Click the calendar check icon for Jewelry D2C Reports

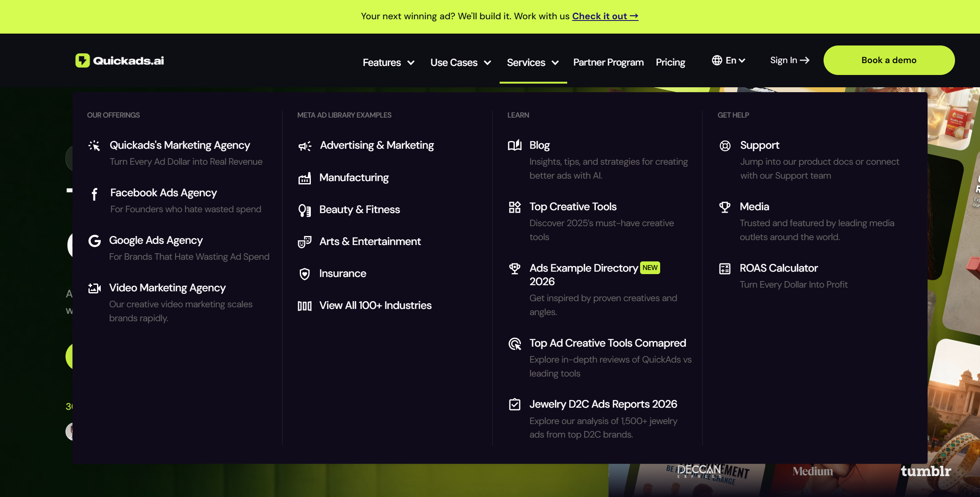coord(515,404)
